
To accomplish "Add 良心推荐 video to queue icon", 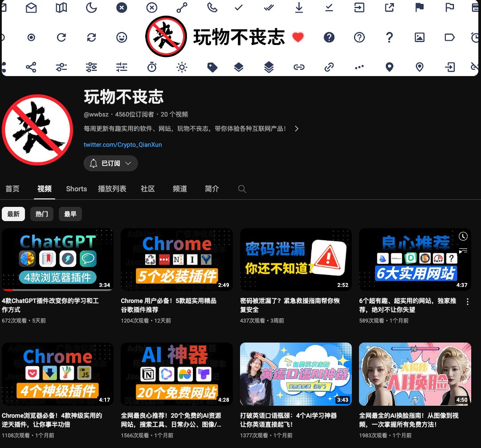I will [x=463, y=251].
